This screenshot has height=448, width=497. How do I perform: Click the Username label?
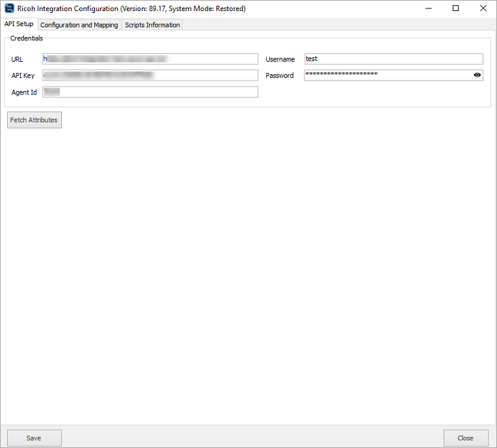(x=280, y=59)
